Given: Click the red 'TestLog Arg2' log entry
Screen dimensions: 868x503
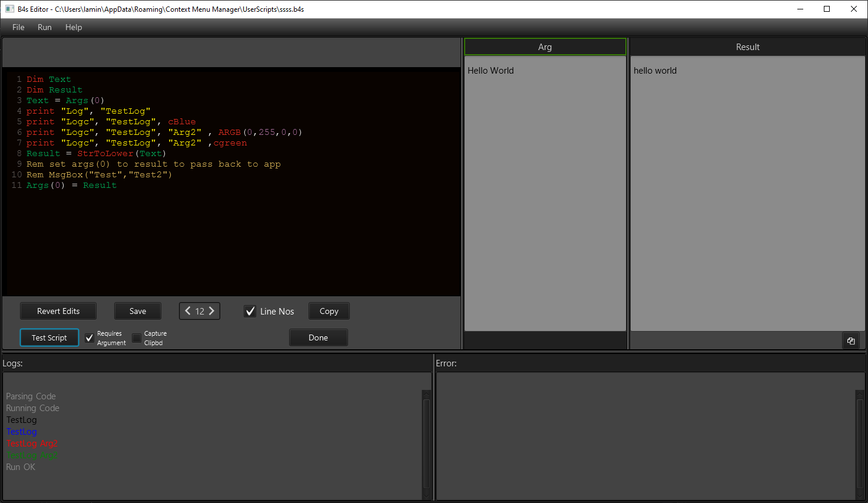Looking at the screenshot, I should tap(32, 444).
